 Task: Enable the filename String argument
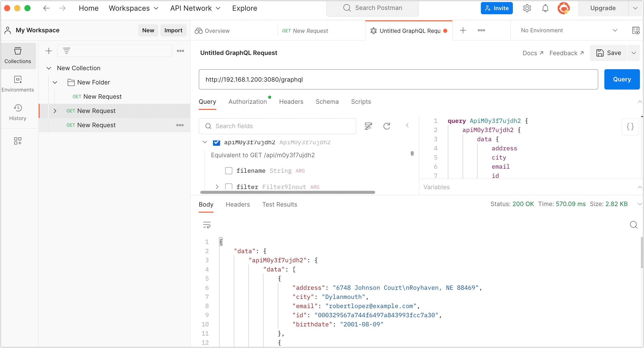228,170
